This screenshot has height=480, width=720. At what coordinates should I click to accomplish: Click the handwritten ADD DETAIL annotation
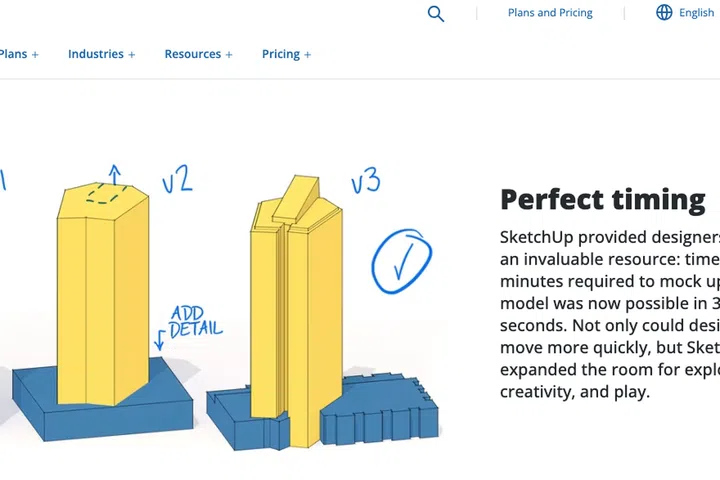[195, 322]
